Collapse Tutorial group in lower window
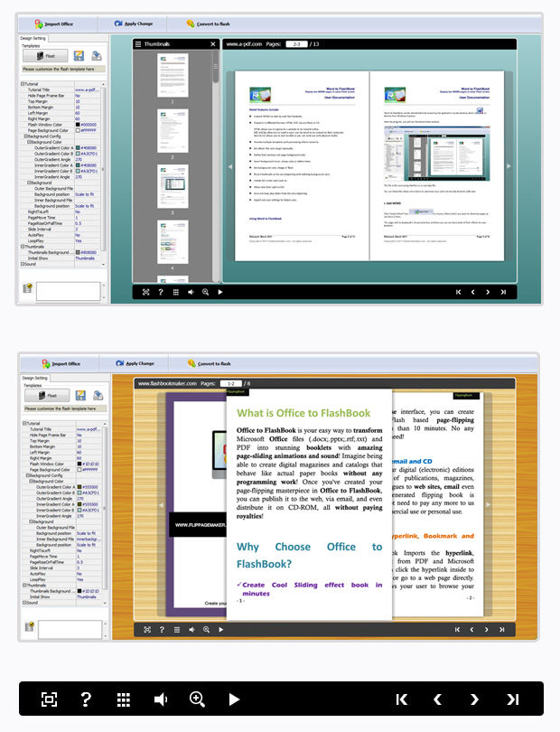The height and width of the screenshot is (732, 560). click(x=24, y=424)
